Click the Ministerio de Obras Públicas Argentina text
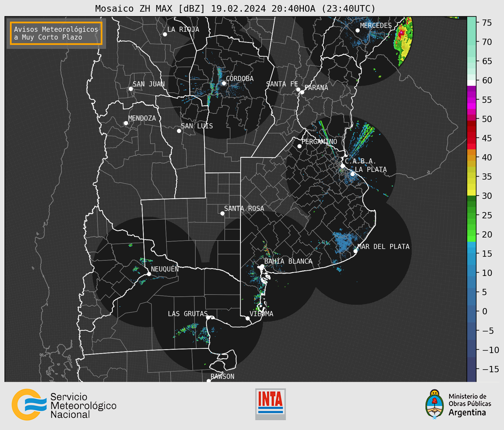This screenshot has width=504, height=430. tap(470, 405)
